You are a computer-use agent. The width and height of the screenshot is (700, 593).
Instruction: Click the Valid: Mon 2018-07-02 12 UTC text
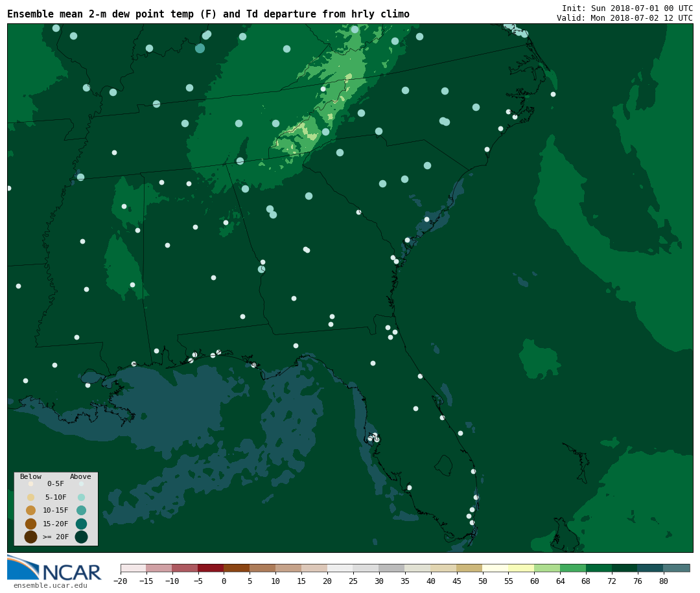coord(625,18)
